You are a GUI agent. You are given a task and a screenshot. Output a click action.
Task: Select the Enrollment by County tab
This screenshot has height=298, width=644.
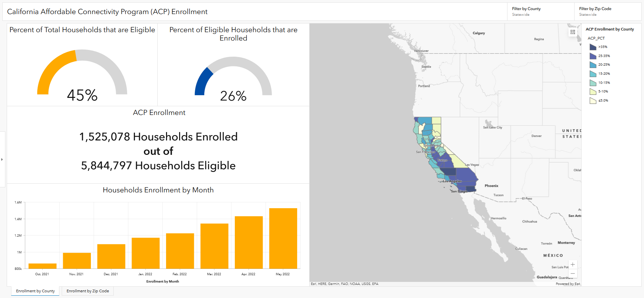[35, 291]
